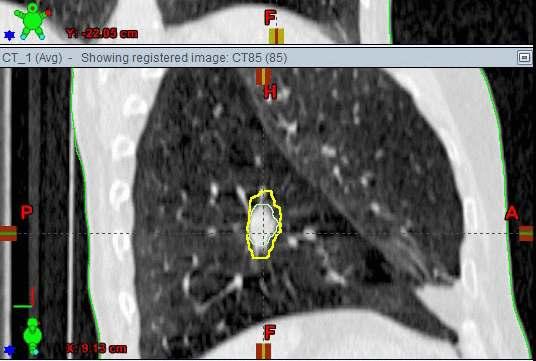Viewport: 536px width, 361px height.
Task: Click the blue star icon in top view
Action: (9, 35)
